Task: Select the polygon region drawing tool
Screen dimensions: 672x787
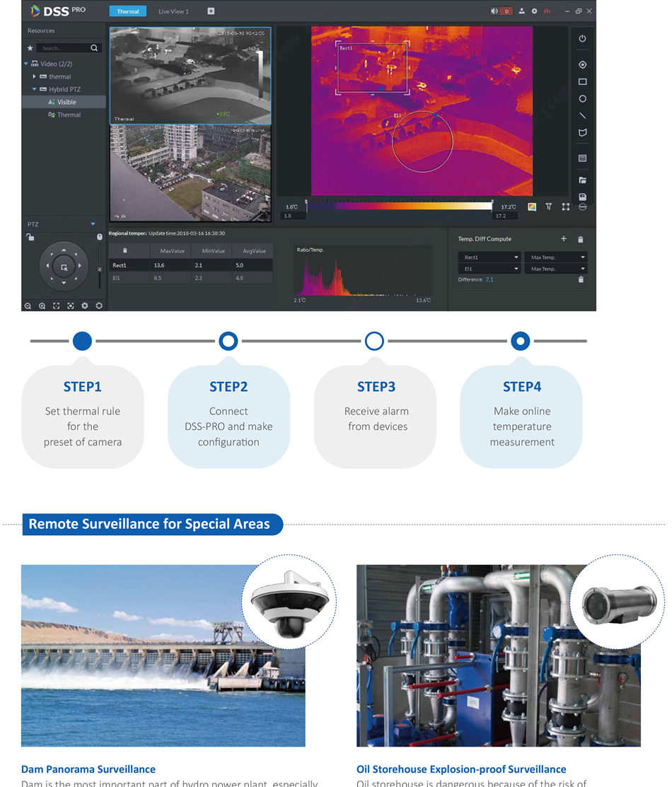Action: pyautogui.click(x=582, y=132)
